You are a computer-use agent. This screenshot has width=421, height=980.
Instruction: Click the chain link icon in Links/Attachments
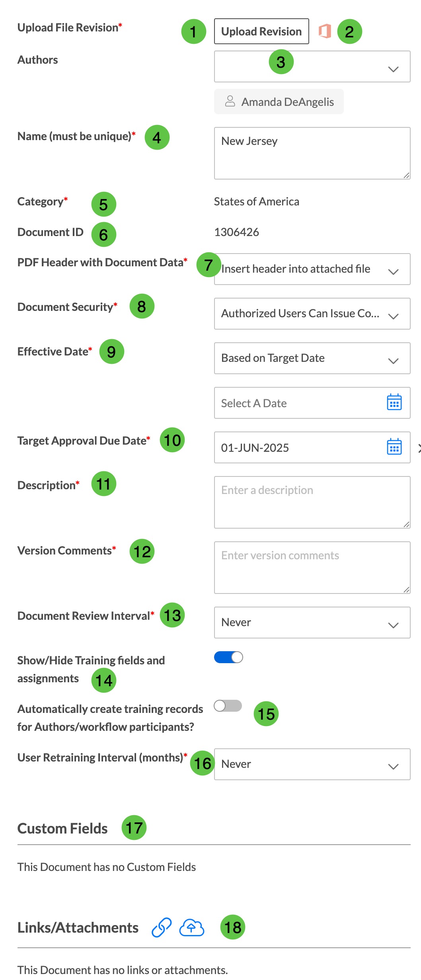pyautogui.click(x=162, y=927)
